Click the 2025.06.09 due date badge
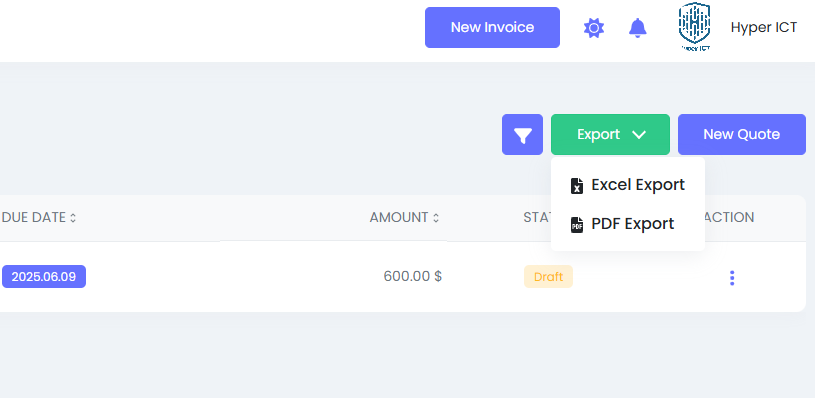Screen dimensions: 815x398 [44, 276]
